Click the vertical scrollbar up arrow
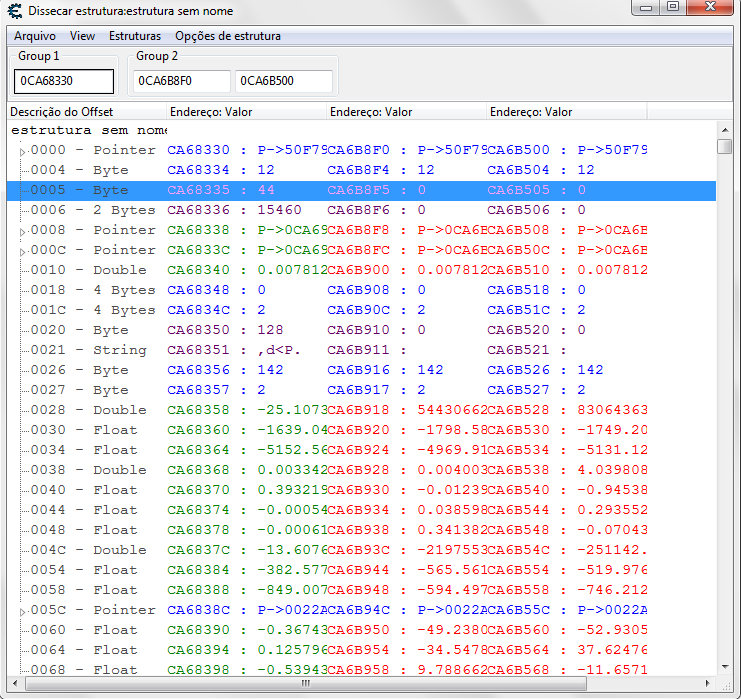This screenshot has width=741, height=699. pos(725,129)
